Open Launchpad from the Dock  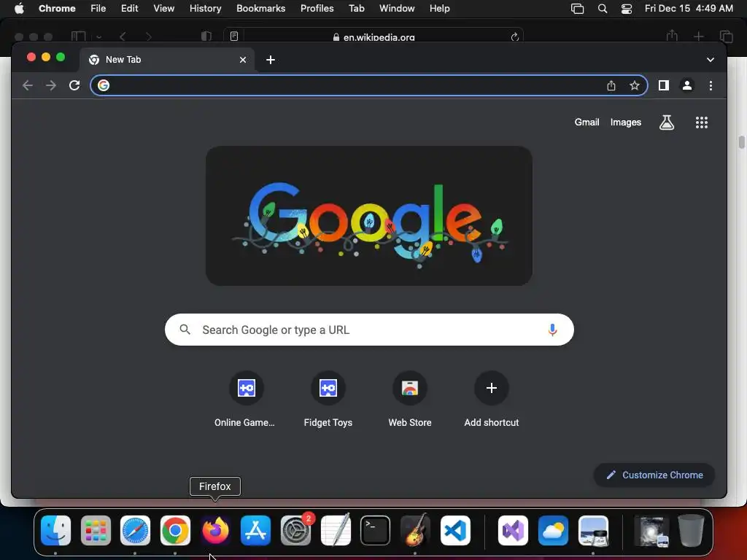96,530
